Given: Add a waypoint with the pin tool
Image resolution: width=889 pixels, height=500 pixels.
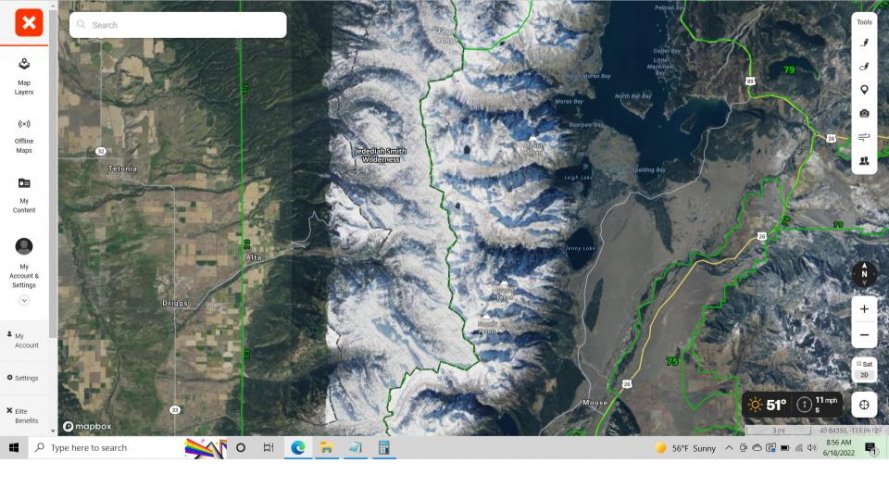Looking at the screenshot, I should point(864,90).
